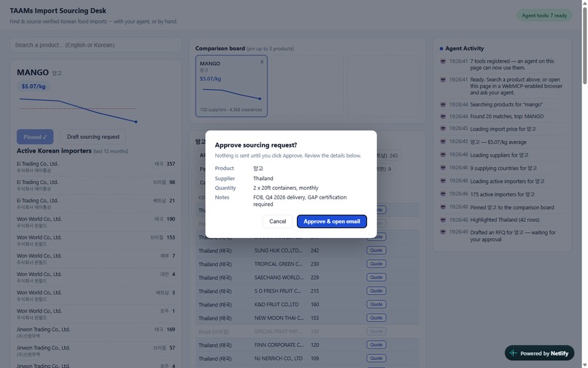Screen dimensions: 588x368
Task: Click the 'Agent tools: 7 ready' badge
Action: (x=544, y=15)
